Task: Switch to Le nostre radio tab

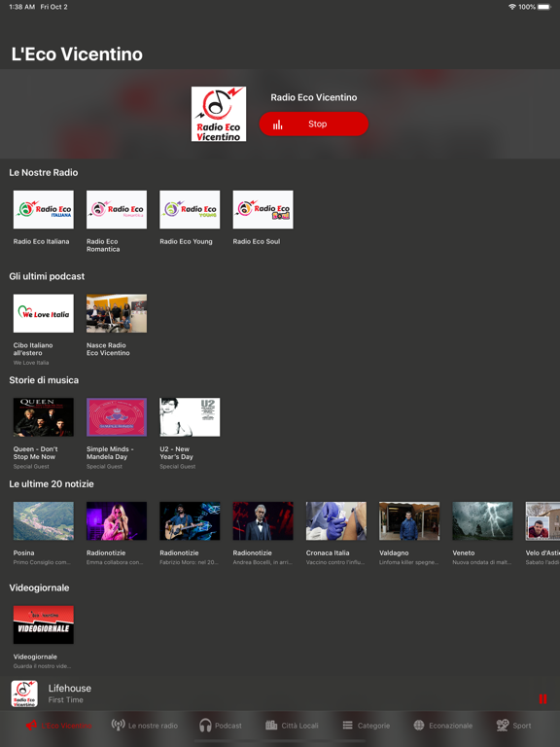Action: tap(144, 726)
